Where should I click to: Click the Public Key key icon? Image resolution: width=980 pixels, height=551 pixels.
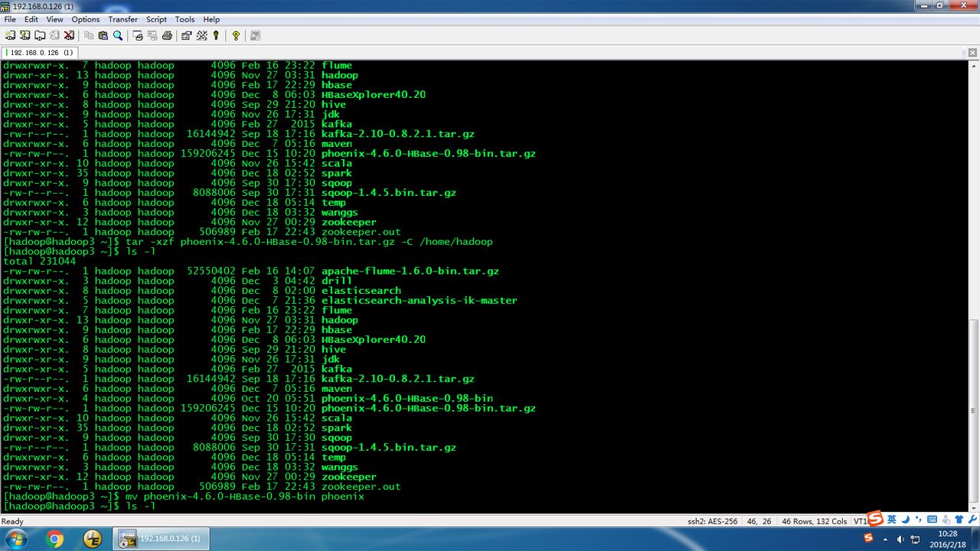click(216, 35)
